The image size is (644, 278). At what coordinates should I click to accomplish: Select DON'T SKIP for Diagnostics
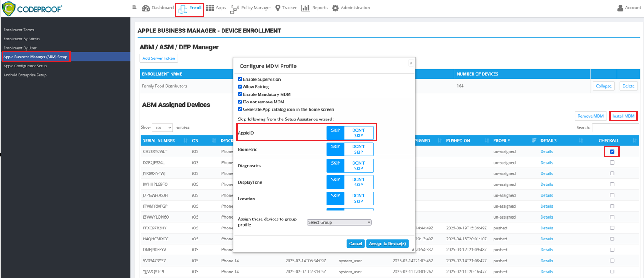(x=358, y=166)
